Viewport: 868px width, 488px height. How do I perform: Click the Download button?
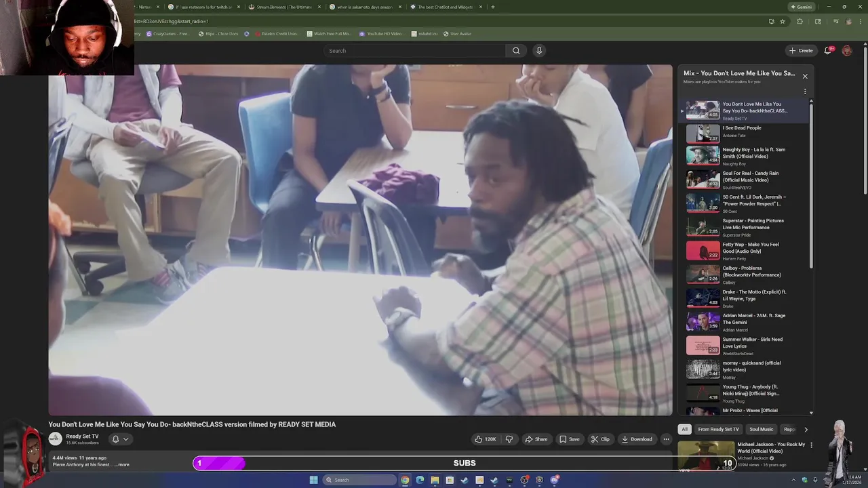coord(636,439)
